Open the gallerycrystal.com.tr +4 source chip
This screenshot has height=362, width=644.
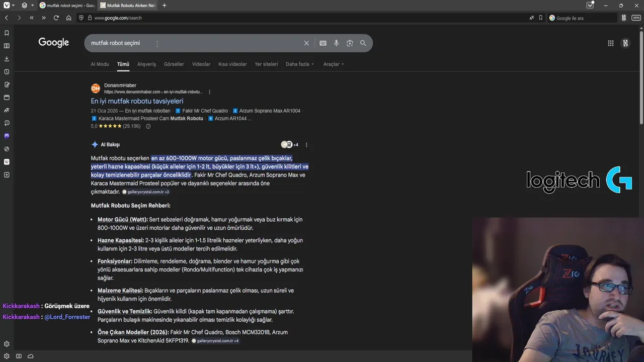tap(215, 341)
